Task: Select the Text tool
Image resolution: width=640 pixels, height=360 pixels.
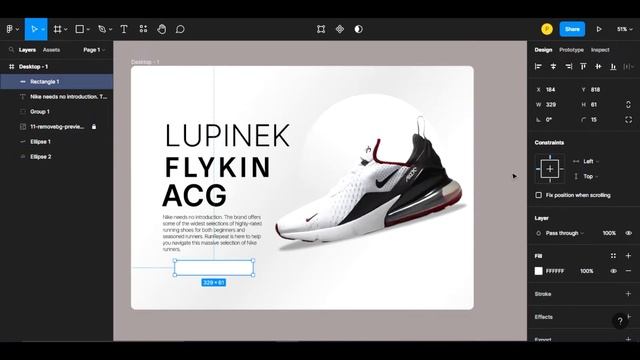Action: click(124, 29)
